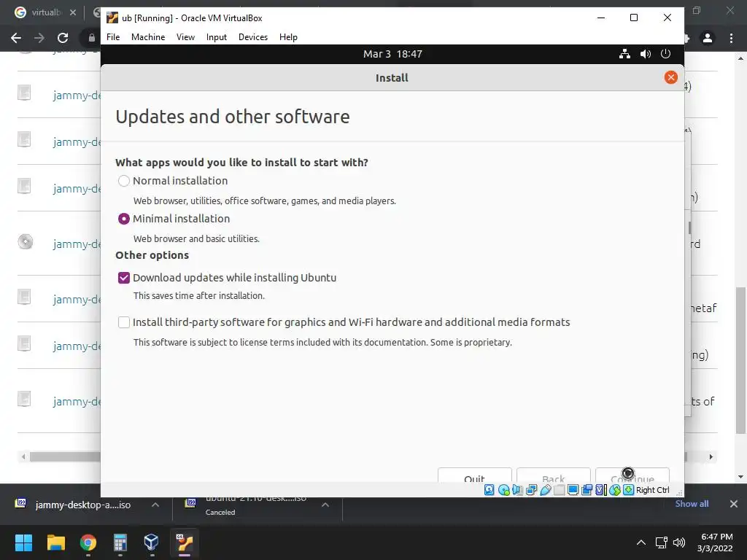
Task: Click Show all downloads link
Action: [692, 504]
